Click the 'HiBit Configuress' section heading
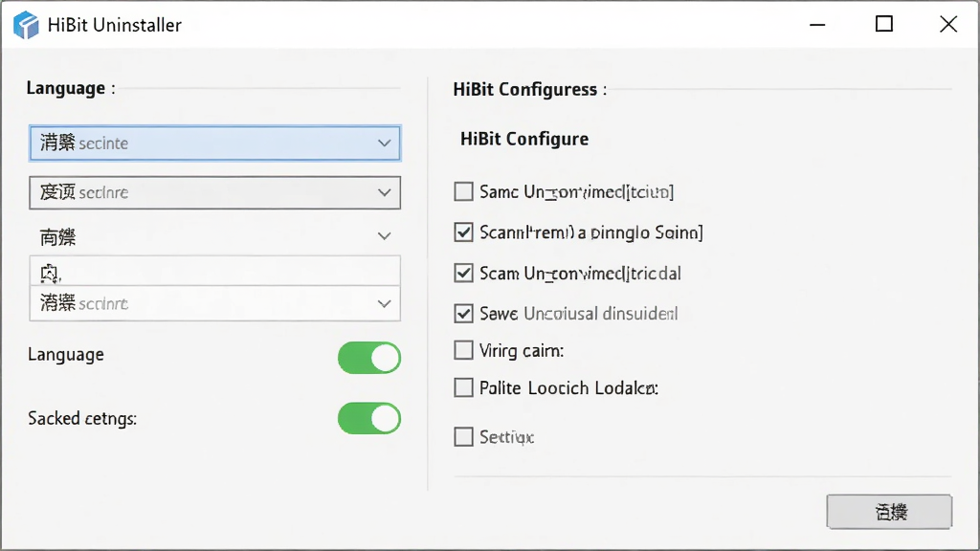This screenshot has height=551, width=980. (x=529, y=89)
